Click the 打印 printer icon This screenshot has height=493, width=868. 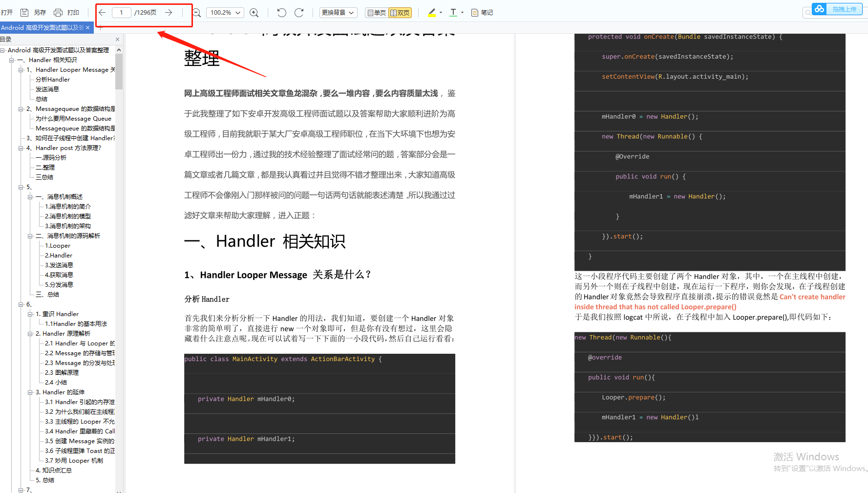coord(58,12)
